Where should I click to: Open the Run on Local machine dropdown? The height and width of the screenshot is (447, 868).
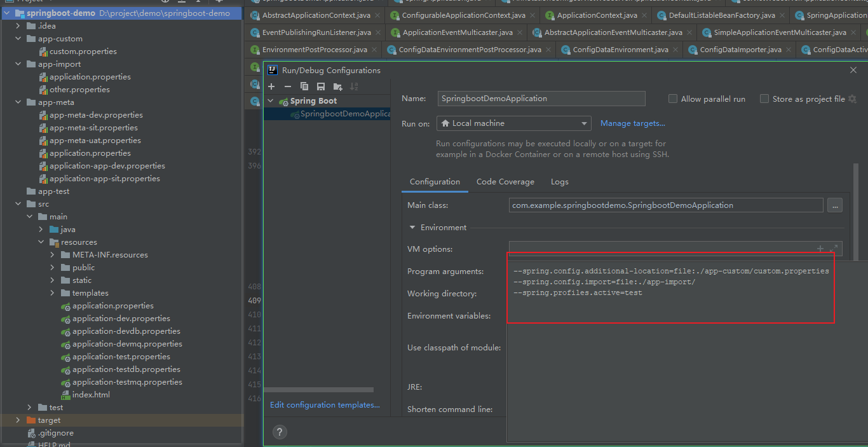[513, 123]
